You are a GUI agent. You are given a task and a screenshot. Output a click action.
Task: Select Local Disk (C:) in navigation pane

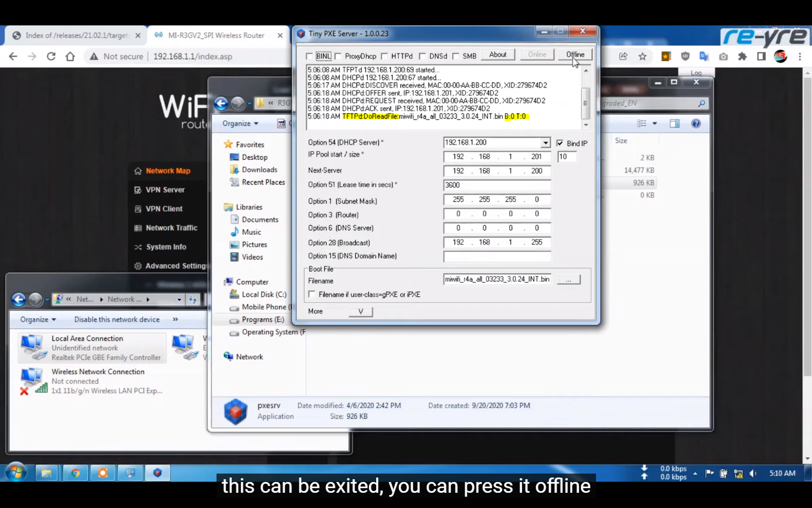point(264,295)
